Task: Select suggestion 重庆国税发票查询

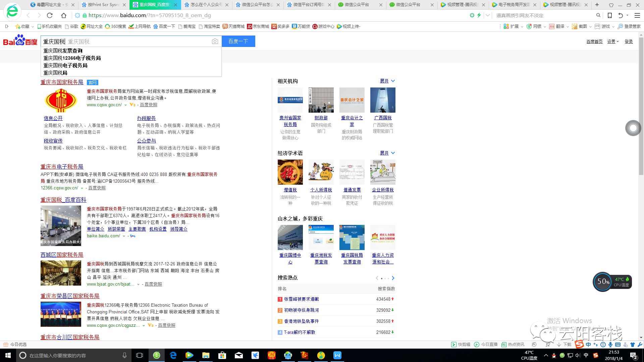Action: tap(63, 51)
